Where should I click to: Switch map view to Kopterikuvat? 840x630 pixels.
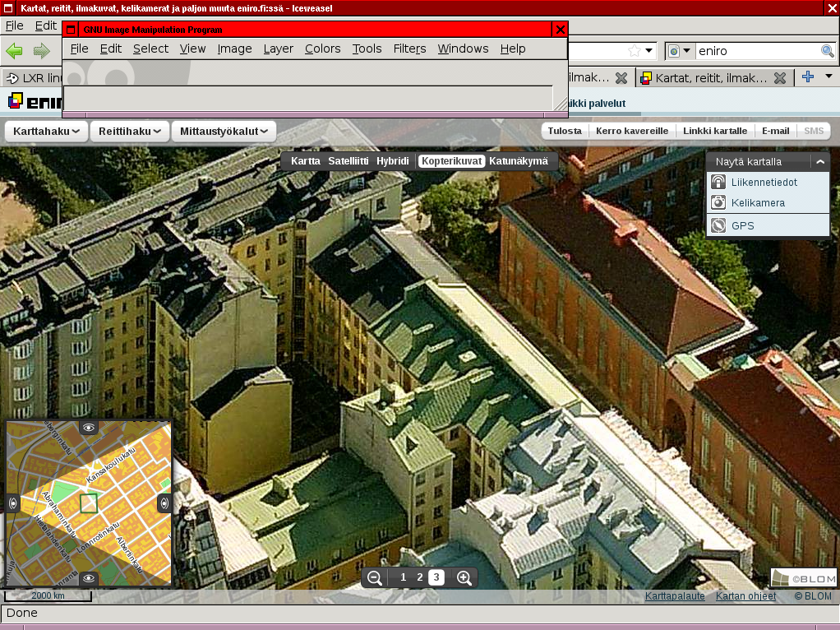pyautogui.click(x=451, y=161)
